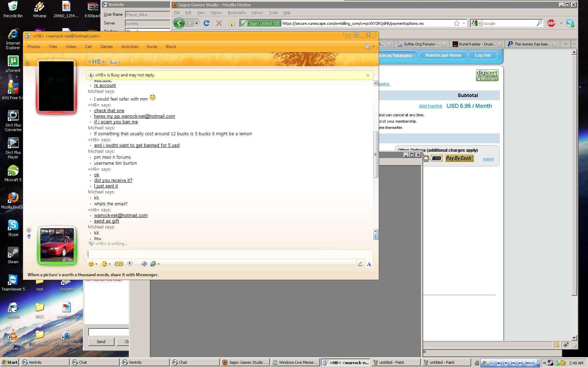Toggle webcam icon beside your display picture
Screen dimensions: 588x368
29,236
